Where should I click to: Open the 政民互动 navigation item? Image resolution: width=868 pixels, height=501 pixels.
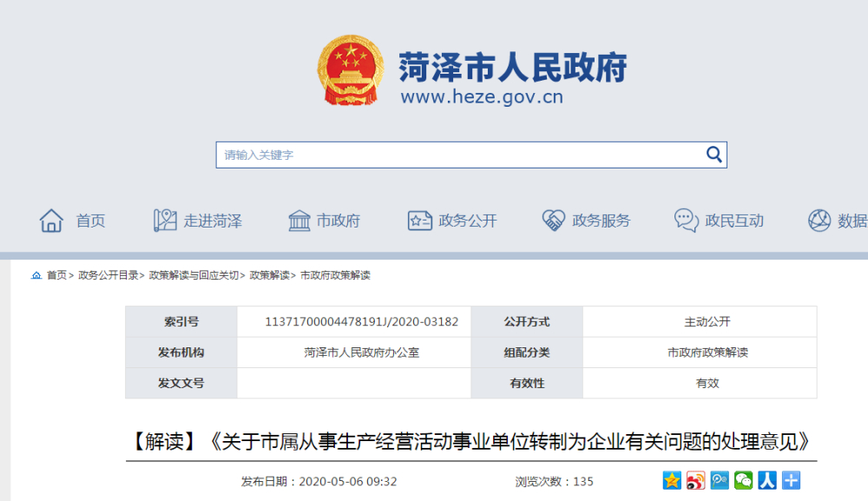point(720,221)
